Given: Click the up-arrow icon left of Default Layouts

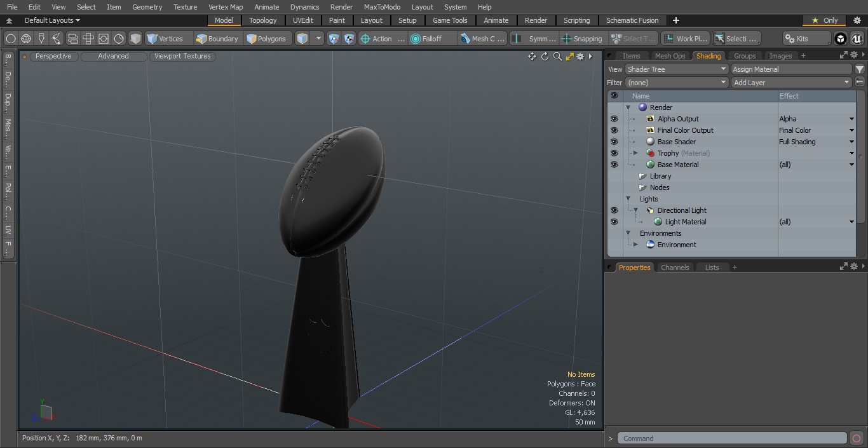Looking at the screenshot, I should (9, 20).
